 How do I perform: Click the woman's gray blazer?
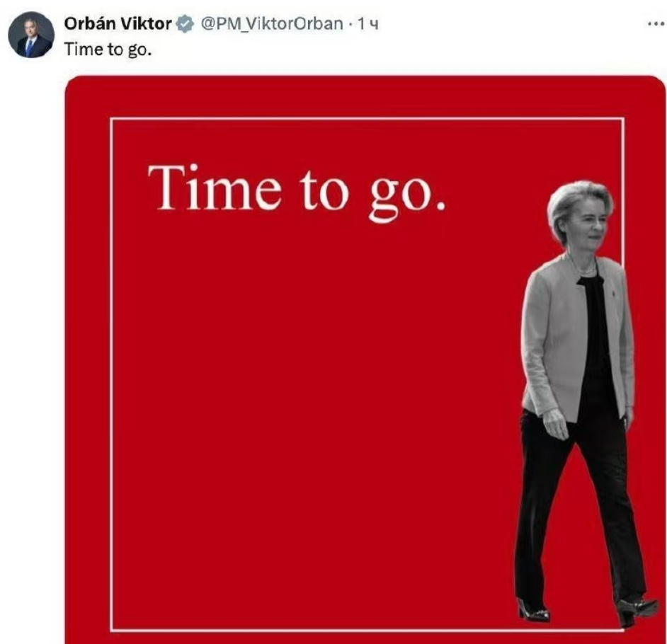point(549,333)
